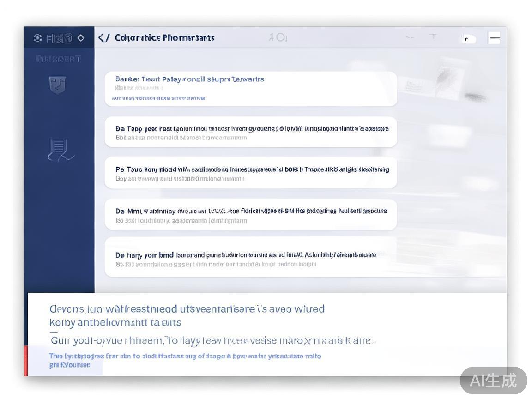Click the small blue text at panel bottom
Image resolution: width=532 pixels, height=399 pixels.
pyautogui.click(x=185, y=360)
